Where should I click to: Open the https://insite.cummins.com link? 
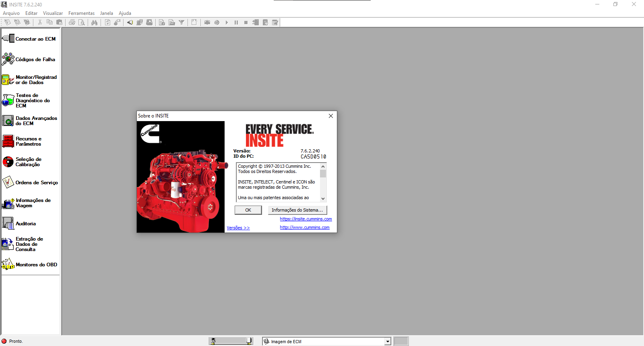(305, 219)
